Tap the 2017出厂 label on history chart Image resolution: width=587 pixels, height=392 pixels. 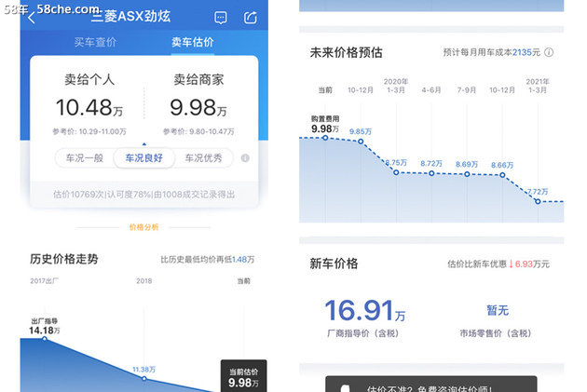tap(44, 281)
